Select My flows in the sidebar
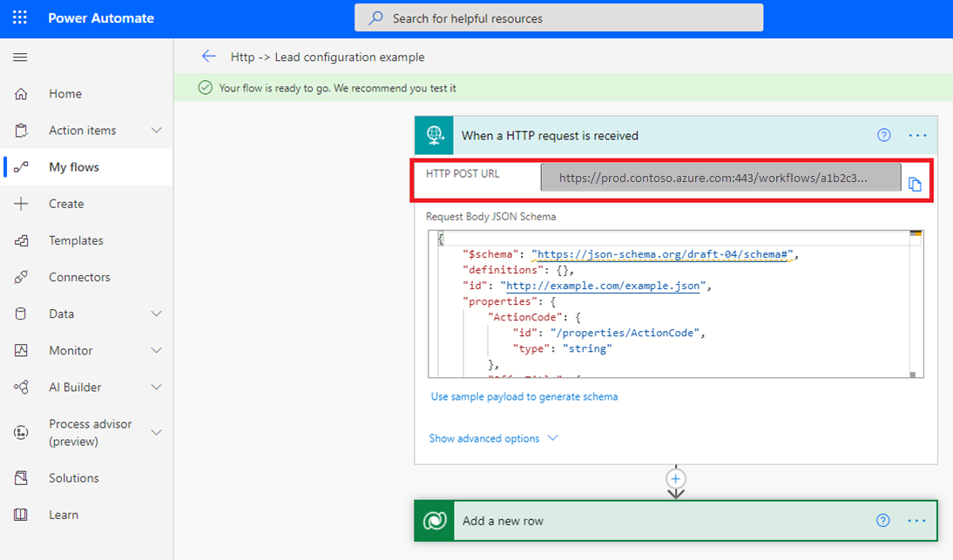This screenshot has width=953, height=560. coord(73,167)
